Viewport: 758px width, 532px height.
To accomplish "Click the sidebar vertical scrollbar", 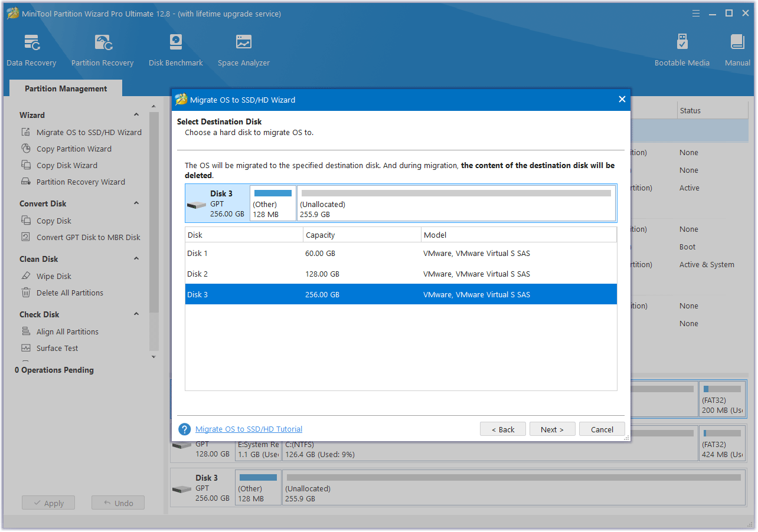I will [154, 212].
